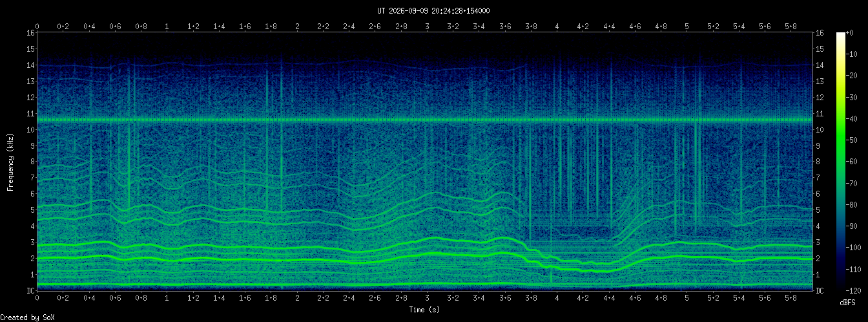This screenshot has height=322, width=868.
Task: Click the dBFS label below color bar
Action: point(848,303)
